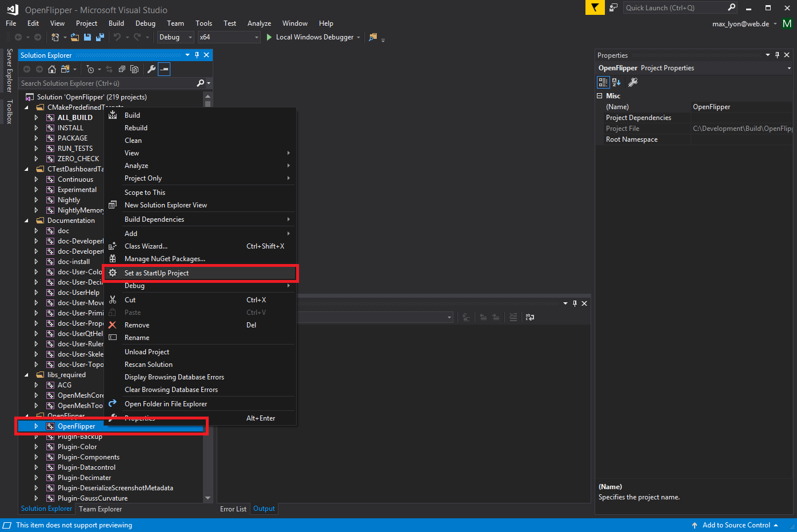Click the Collapse All icon in Solution Explorer
Image resolution: width=797 pixels, height=532 pixels.
122,69
